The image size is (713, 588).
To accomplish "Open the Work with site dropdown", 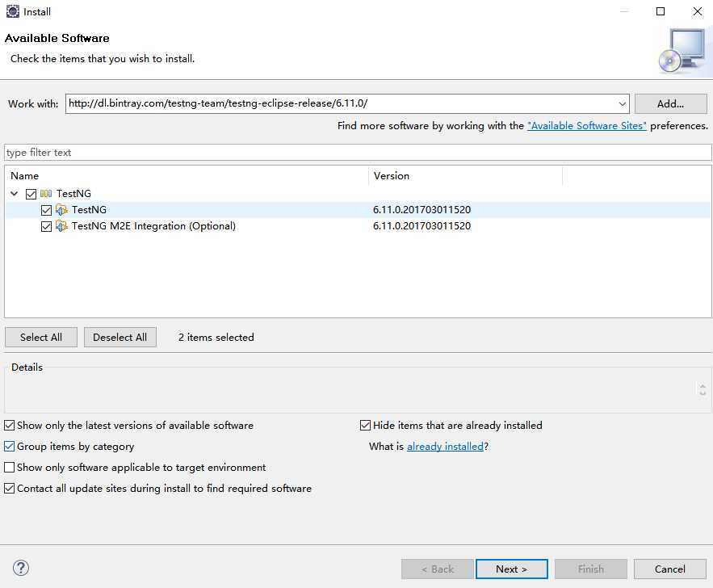I will 622,104.
